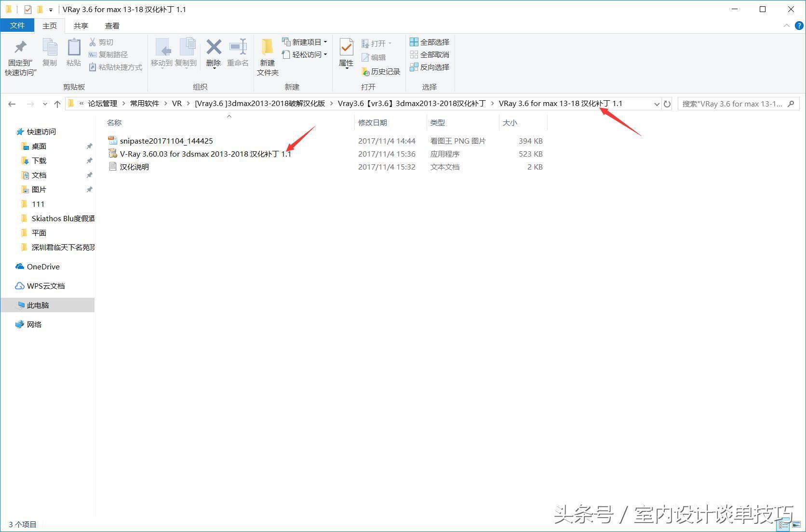Expand the Open (打开) dropdown
This screenshot has height=532, width=806.
pyautogui.click(x=390, y=43)
